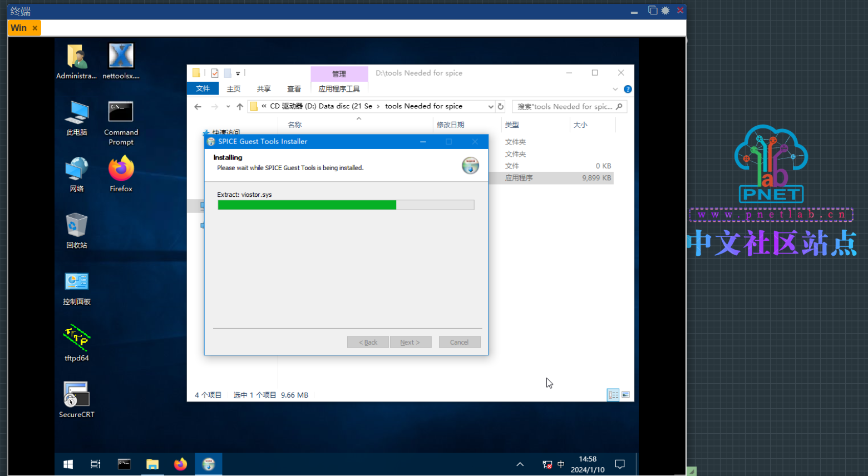Select the 网络 desktop icon

pyautogui.click(x=77, y=175)
